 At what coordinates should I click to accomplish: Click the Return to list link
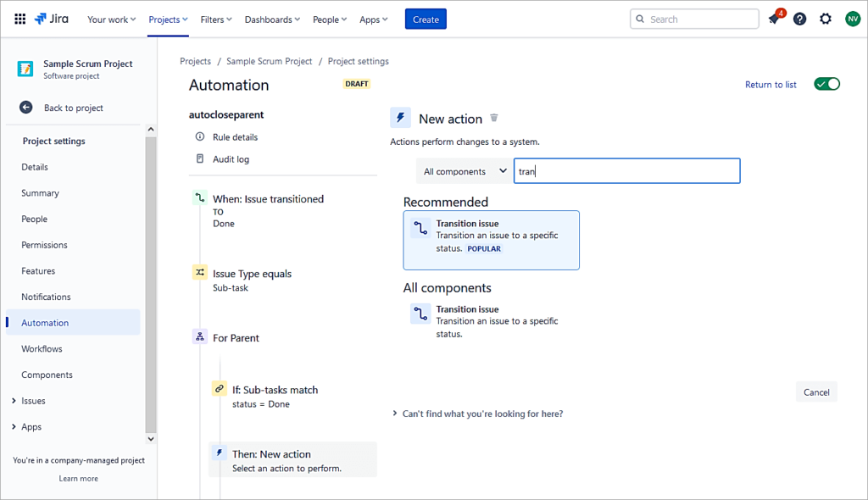771,85
